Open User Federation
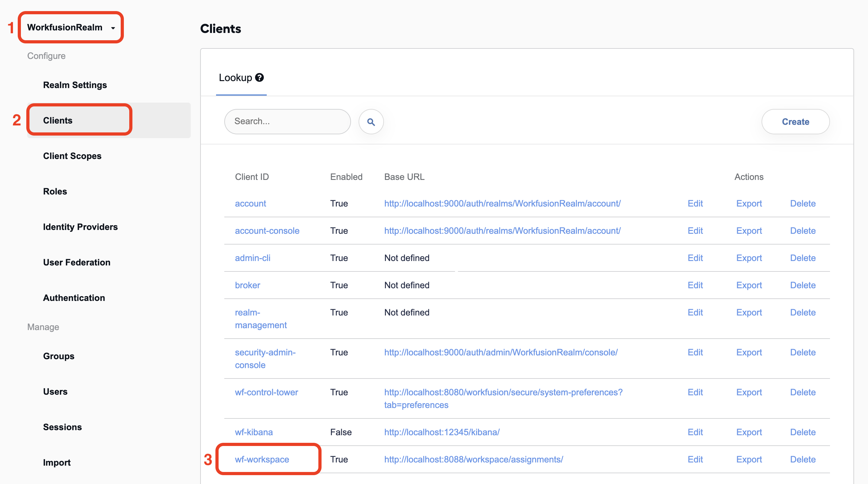The width and height of the screenshot is (868, 484). point(76,262)
